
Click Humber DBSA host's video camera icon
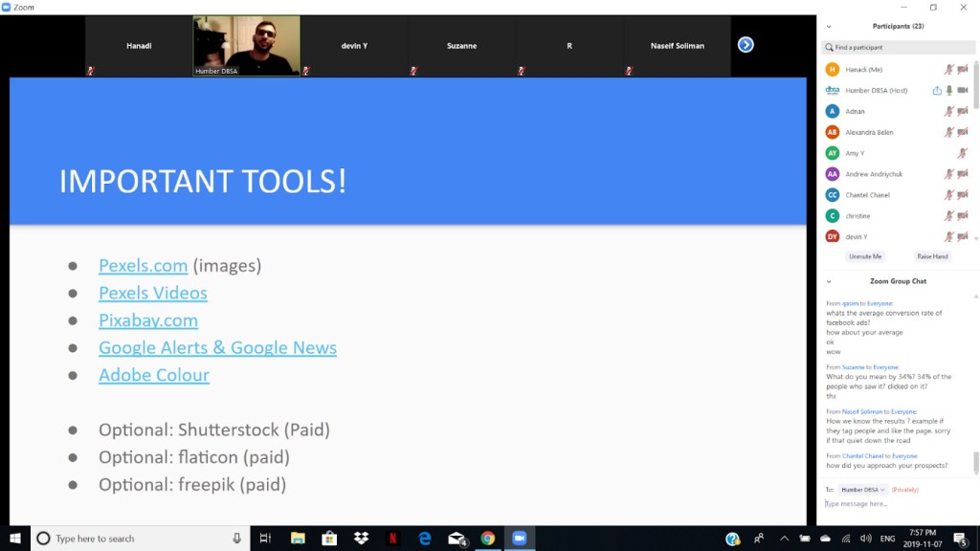point(963,90)
